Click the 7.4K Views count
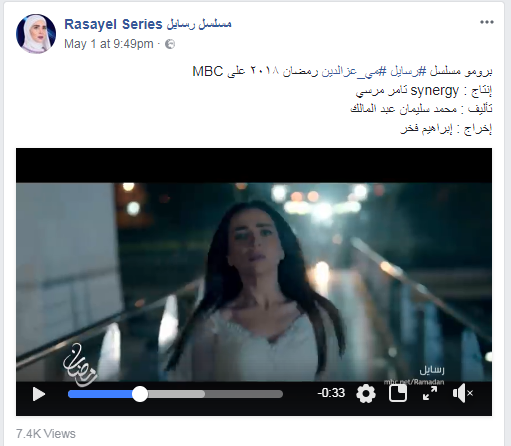Viewport: 511px width, 446px height. [46, 434]
